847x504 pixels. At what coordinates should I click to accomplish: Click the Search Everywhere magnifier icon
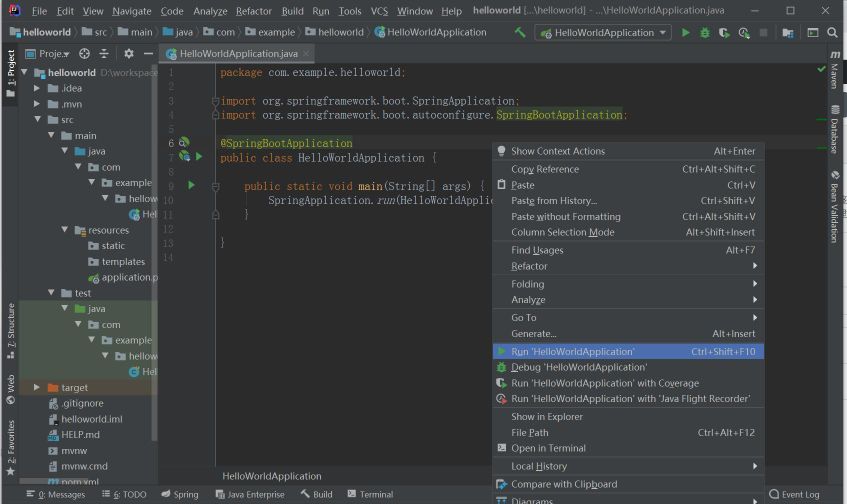pyautogui.click(x=832, y=32)
